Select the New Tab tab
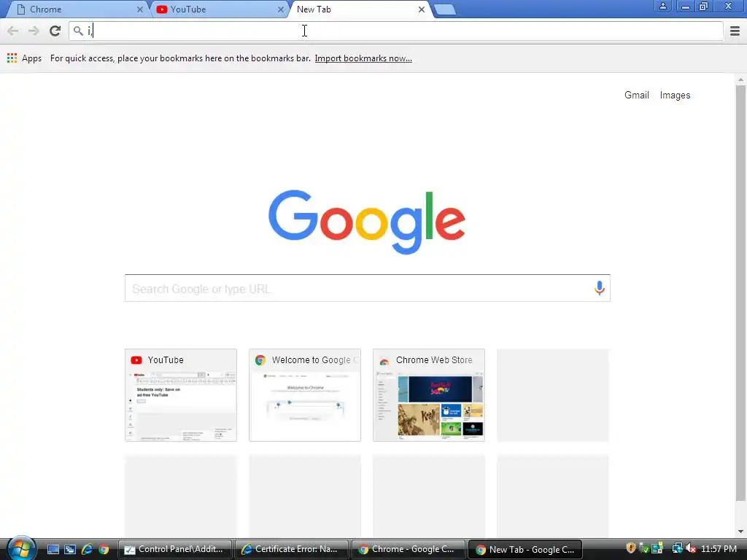 click(360, 9)
